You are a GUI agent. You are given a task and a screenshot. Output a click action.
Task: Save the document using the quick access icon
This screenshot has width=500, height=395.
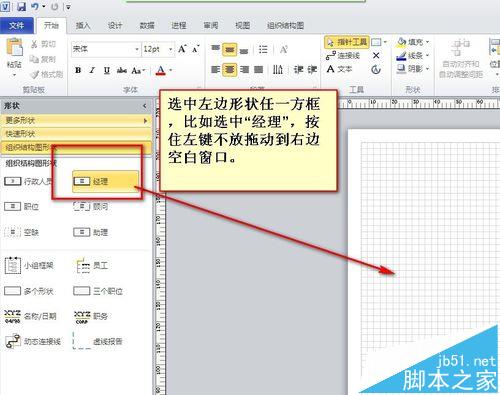pyautogui.click(x=21, y=6)
